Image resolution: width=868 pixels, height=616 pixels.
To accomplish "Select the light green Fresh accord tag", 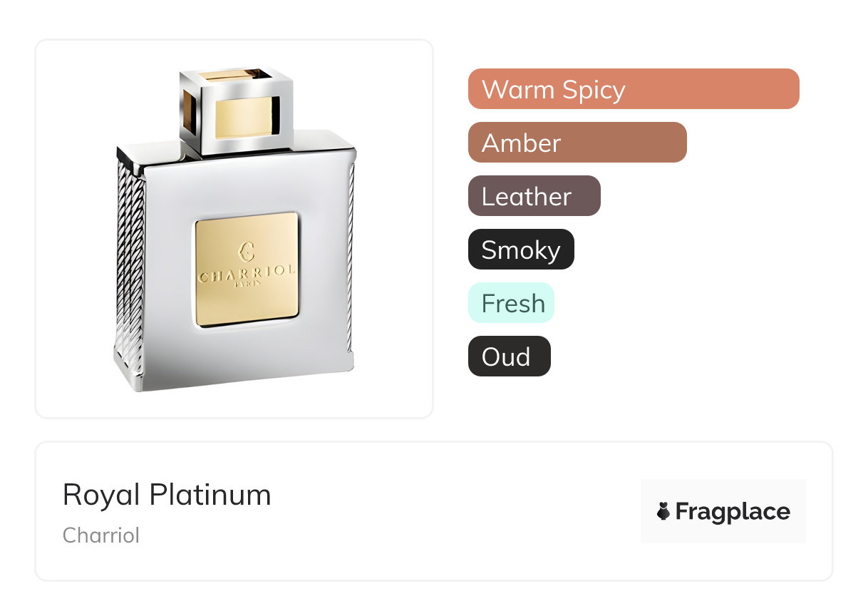I will 511,303.
